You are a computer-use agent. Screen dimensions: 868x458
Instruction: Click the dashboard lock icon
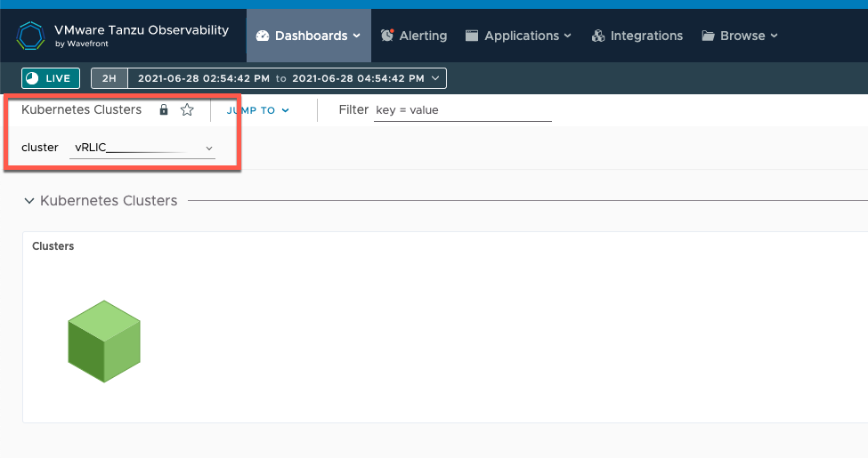click(x=163, y=109)
